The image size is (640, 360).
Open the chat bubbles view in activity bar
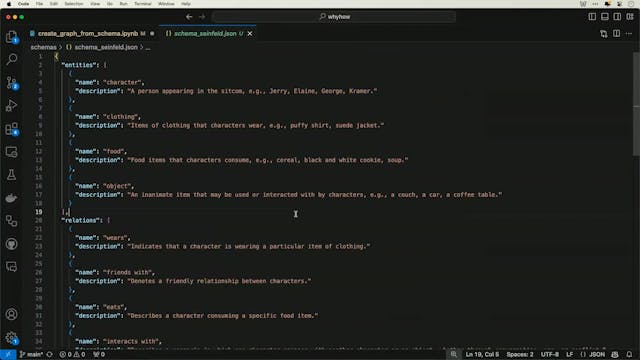coord(11,267)
